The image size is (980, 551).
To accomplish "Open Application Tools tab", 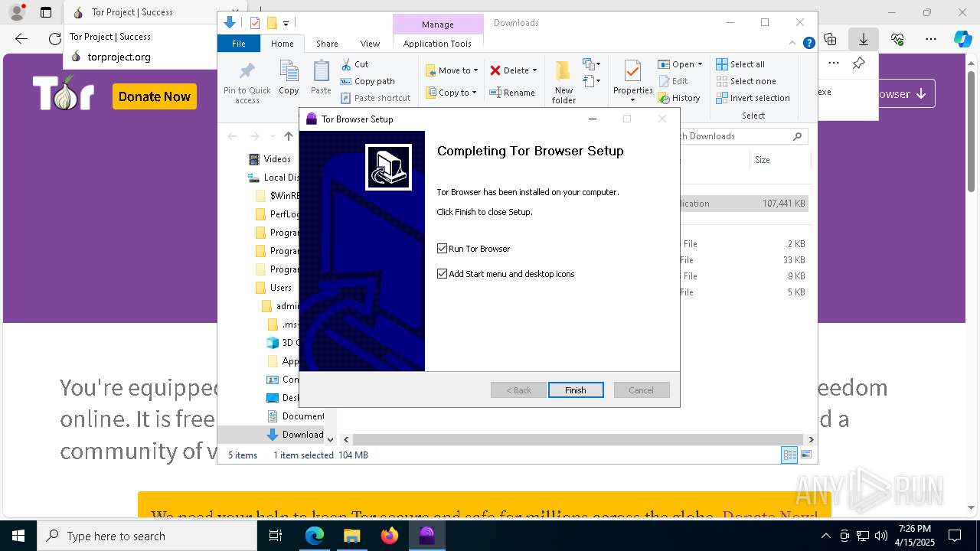I will pos(437,44).
